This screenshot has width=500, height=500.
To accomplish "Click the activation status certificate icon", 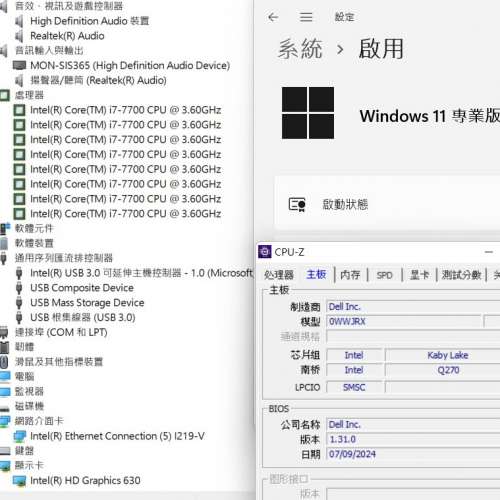I will click(x=297, y=204).
